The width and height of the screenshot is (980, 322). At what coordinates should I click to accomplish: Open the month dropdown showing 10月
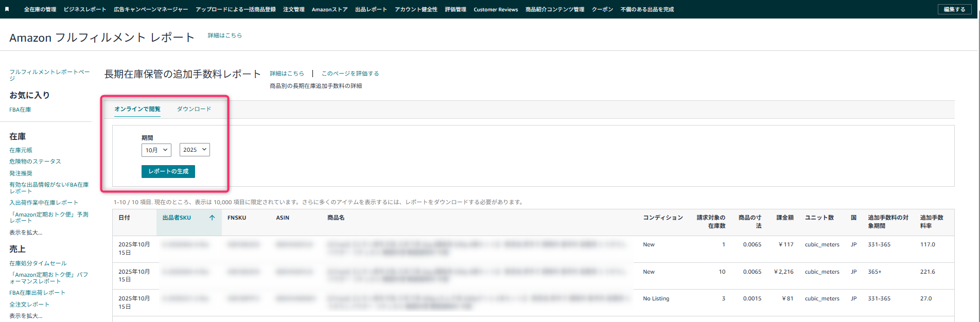tap(156, 150)
